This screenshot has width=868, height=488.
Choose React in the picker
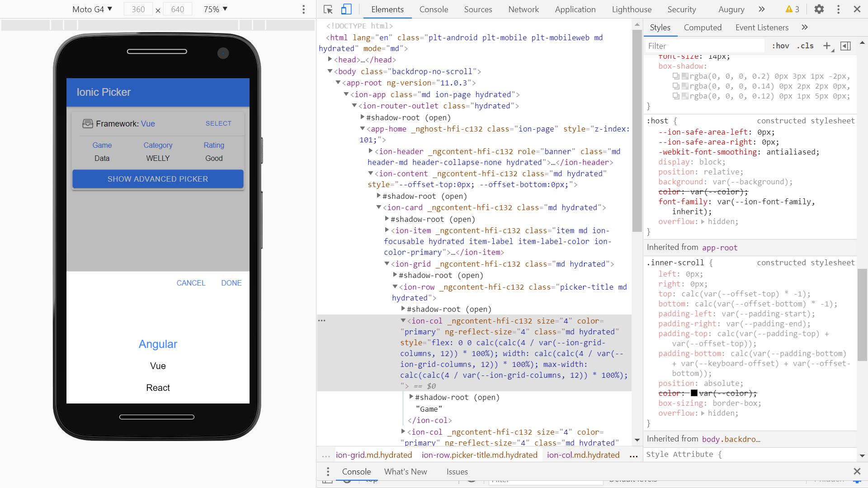[158, 388]
